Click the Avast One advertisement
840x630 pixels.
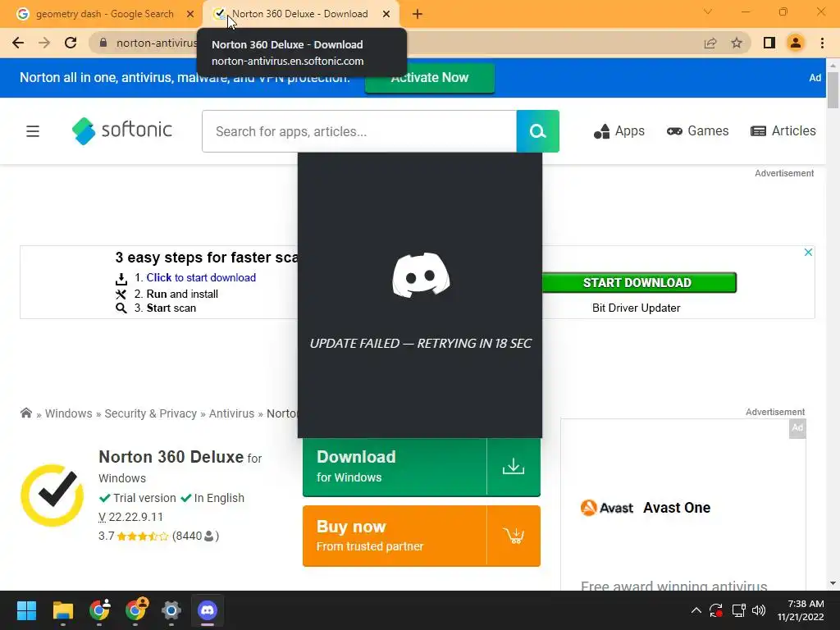tap(683, 504)
